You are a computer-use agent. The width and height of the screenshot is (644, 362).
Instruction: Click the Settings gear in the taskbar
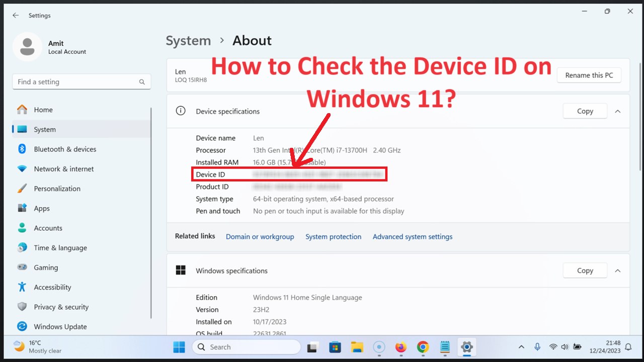(467, 347)
